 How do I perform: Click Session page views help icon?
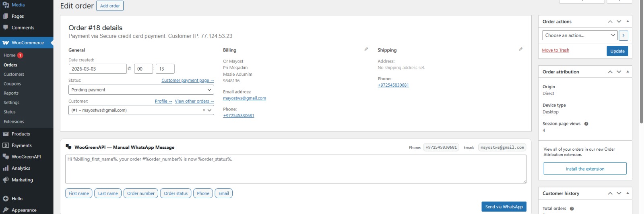pos(586,124)
